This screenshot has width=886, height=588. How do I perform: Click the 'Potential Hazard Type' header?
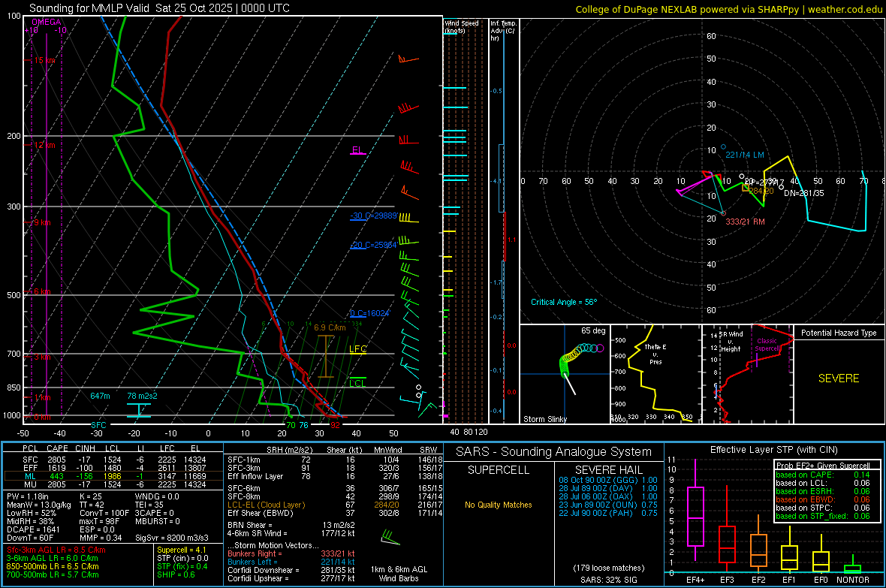coord(839,333)
